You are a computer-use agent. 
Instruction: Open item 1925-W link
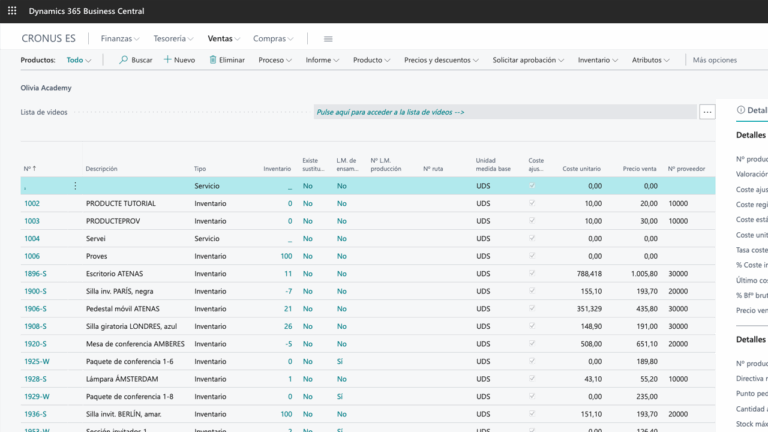(x=37, y=361)
